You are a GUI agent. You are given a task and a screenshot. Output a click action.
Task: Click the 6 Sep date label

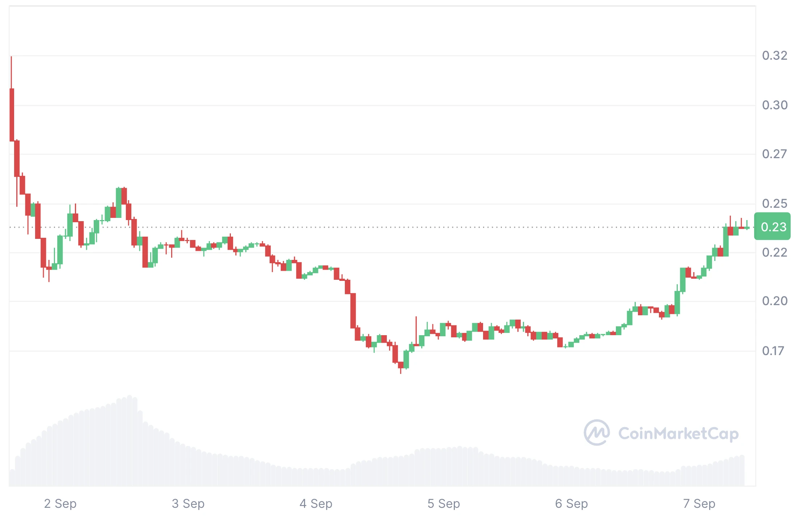coord(571,503)
